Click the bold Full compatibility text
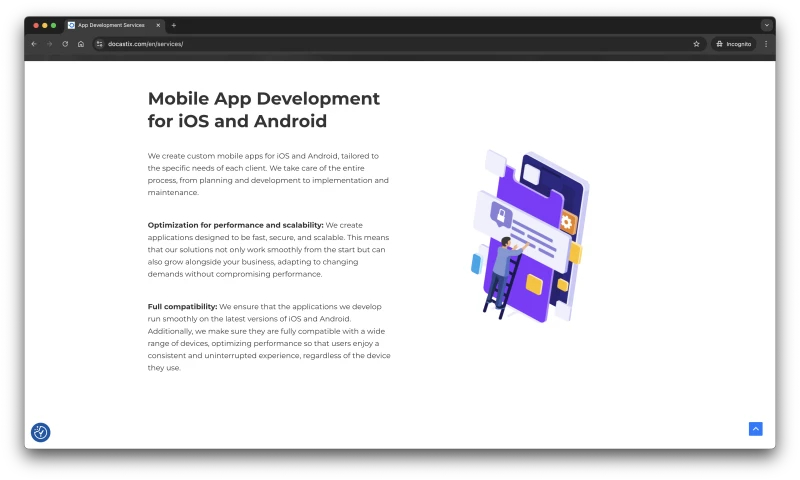This screenshot has width=800, height=480. [x=182, y=306]
